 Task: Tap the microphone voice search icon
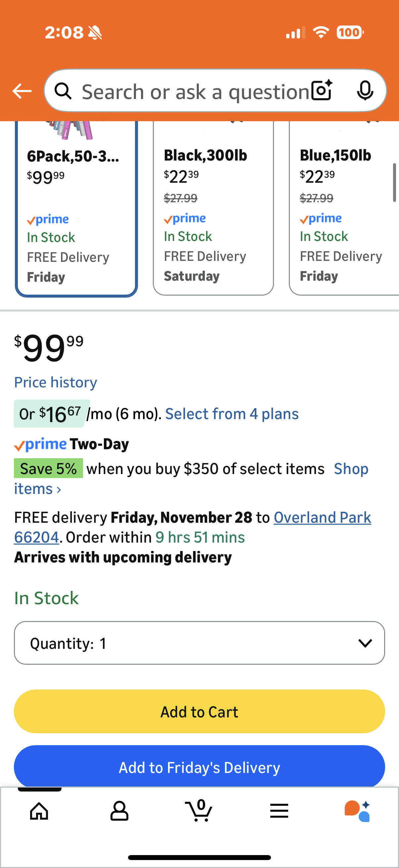pos(365,90)
